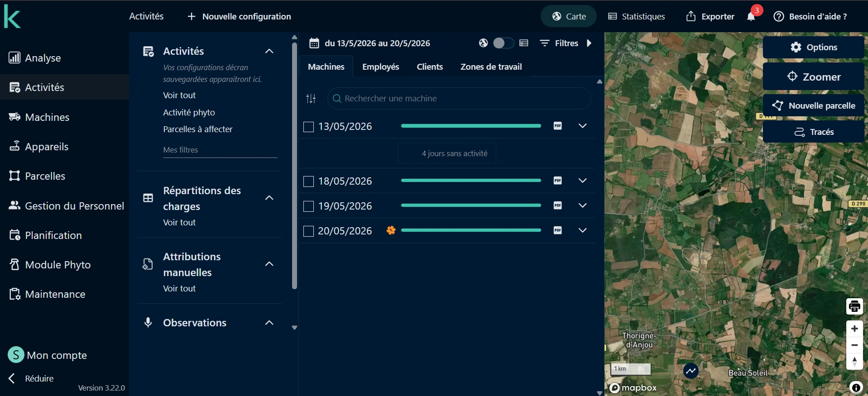
Task: Open Statistiques view
Action: (637, 16)
